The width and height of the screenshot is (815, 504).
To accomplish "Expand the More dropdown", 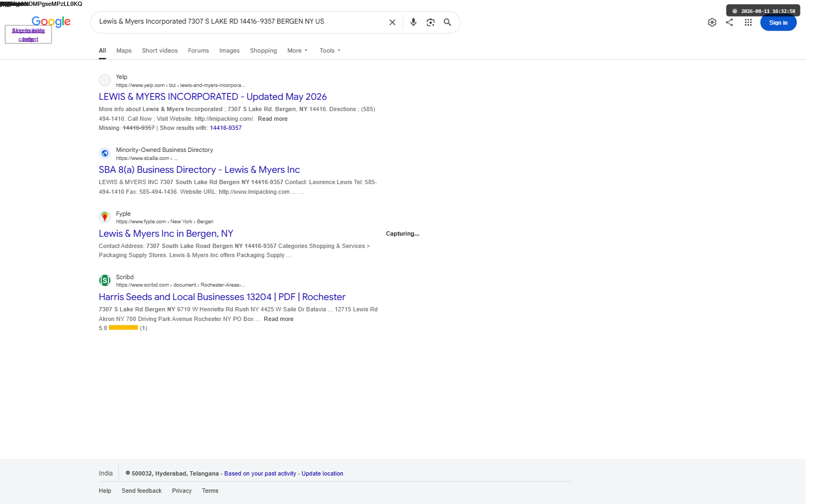I will pos(297,50).
